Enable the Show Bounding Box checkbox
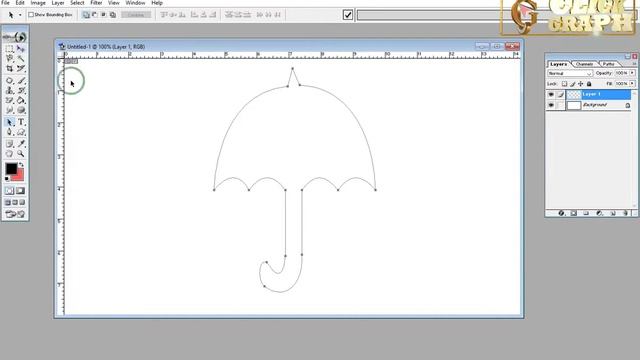 click(x=31, y=15)
